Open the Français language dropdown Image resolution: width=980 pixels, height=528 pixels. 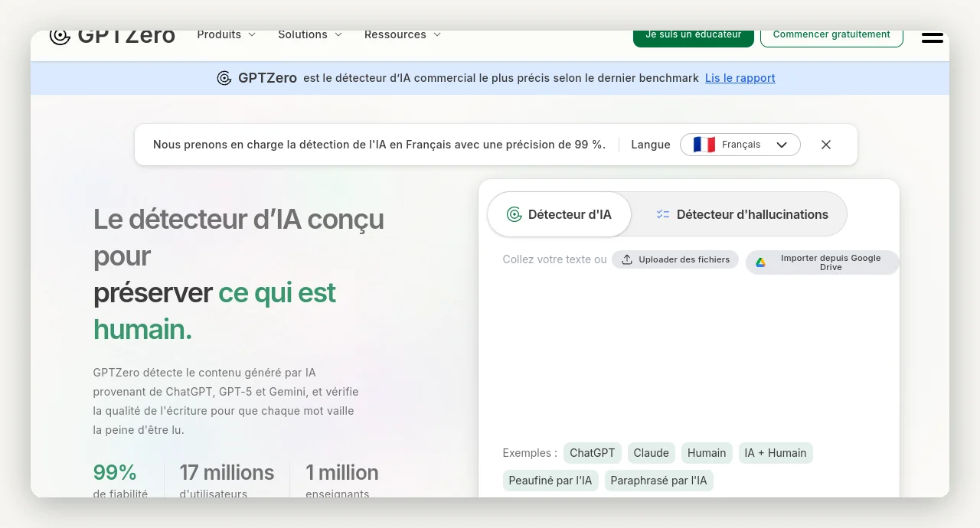[x=740, y=145]
